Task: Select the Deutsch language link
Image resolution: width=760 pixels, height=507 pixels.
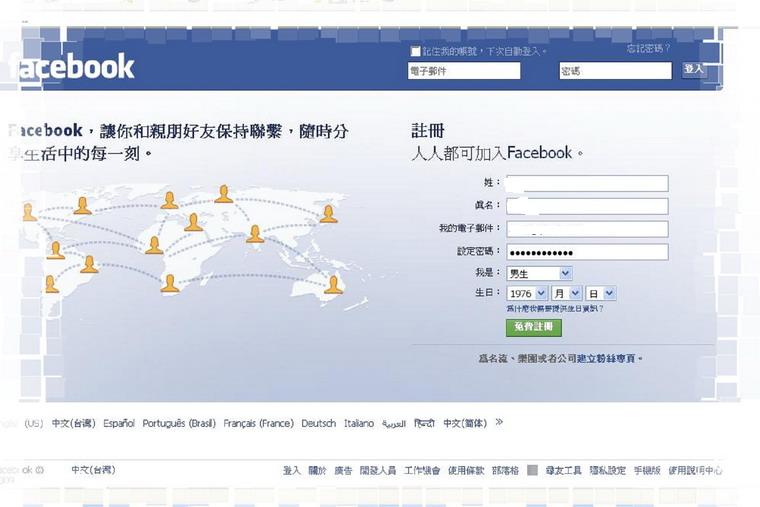Action: point(318,423)
